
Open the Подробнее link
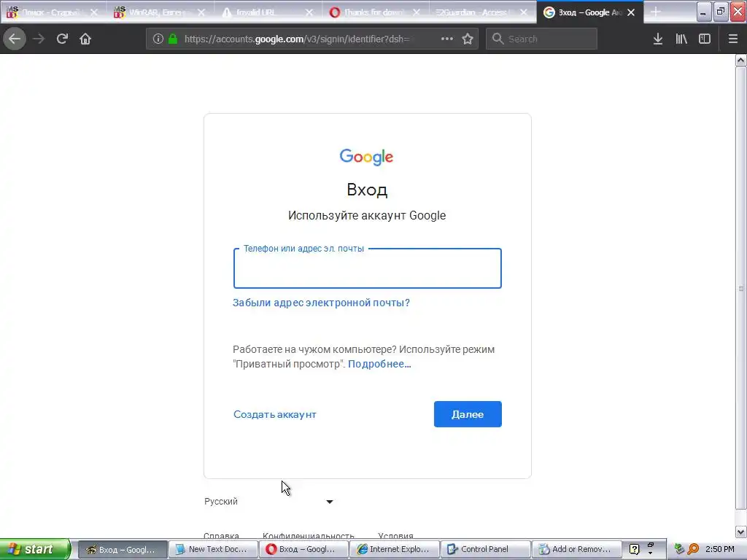coord(379,365)
